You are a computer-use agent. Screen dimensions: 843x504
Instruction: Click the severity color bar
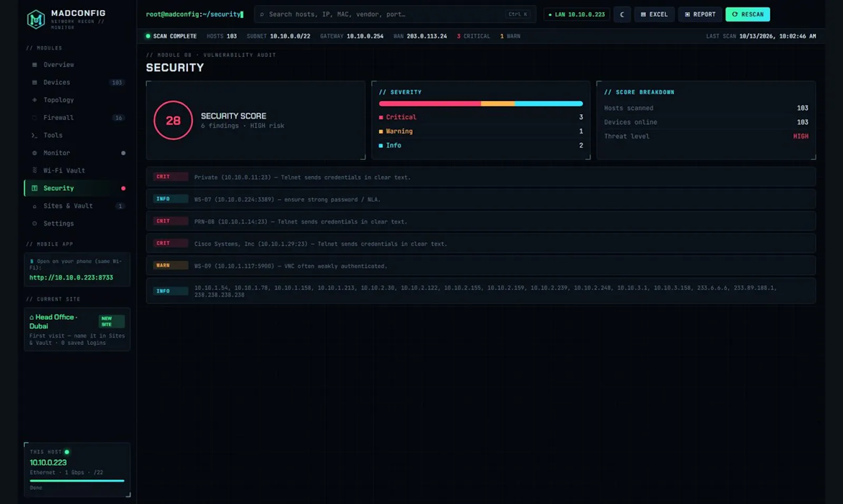coord(481,104)
